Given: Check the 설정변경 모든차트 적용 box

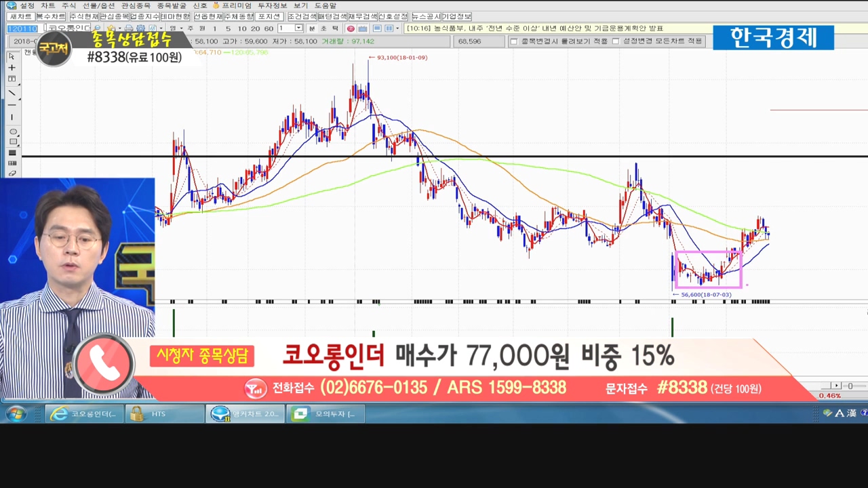Looking at the screenshot, I should click(616, 41).
